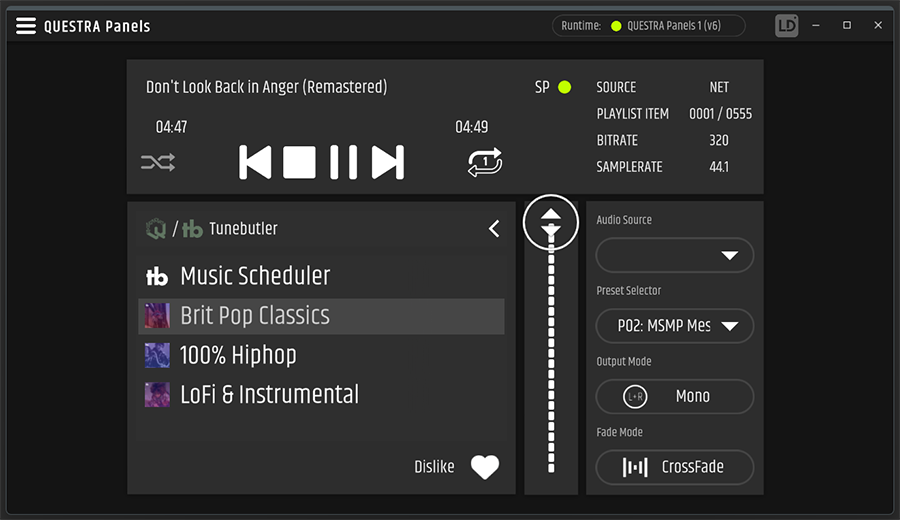Open the Audio Source dropdown
This screenshot has height=520, width=900.
click(675, 256)
